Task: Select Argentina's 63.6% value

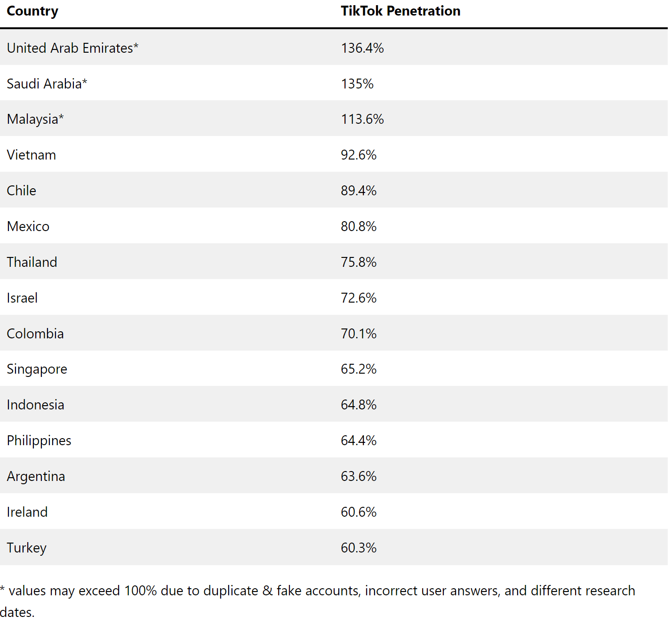Action: [x=359, y=476]
